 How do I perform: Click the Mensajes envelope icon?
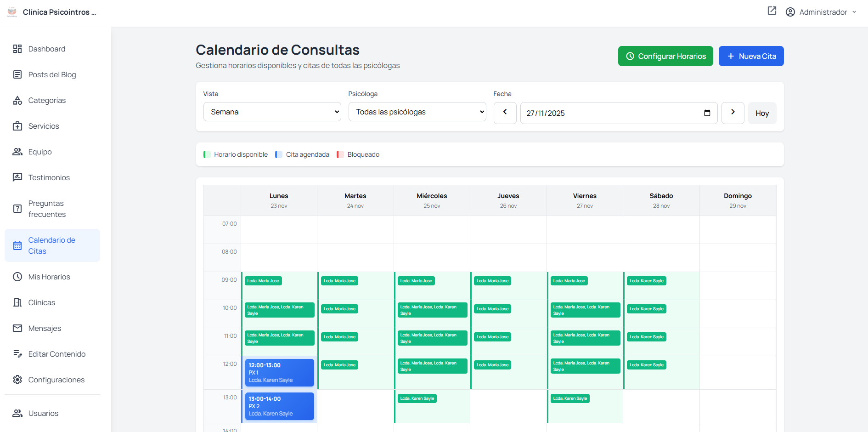(17, 328)
